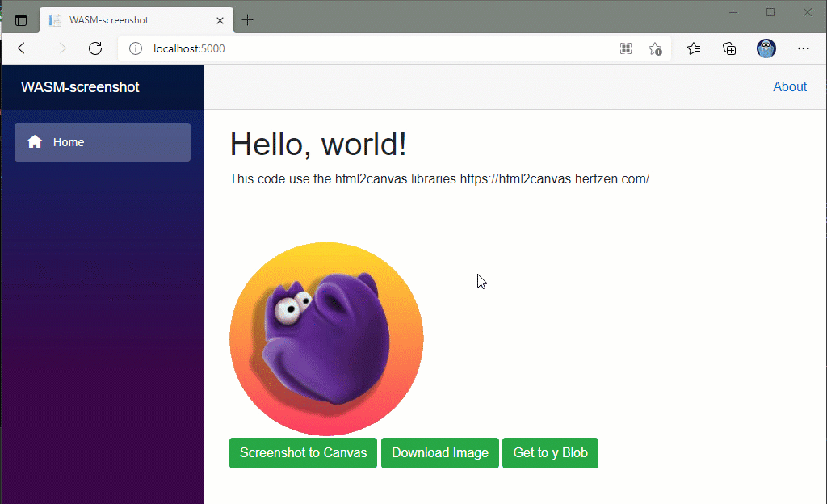Click the browser Forward arrow
The height and width of the screenshot is (504, 827).
click(60, 48)
